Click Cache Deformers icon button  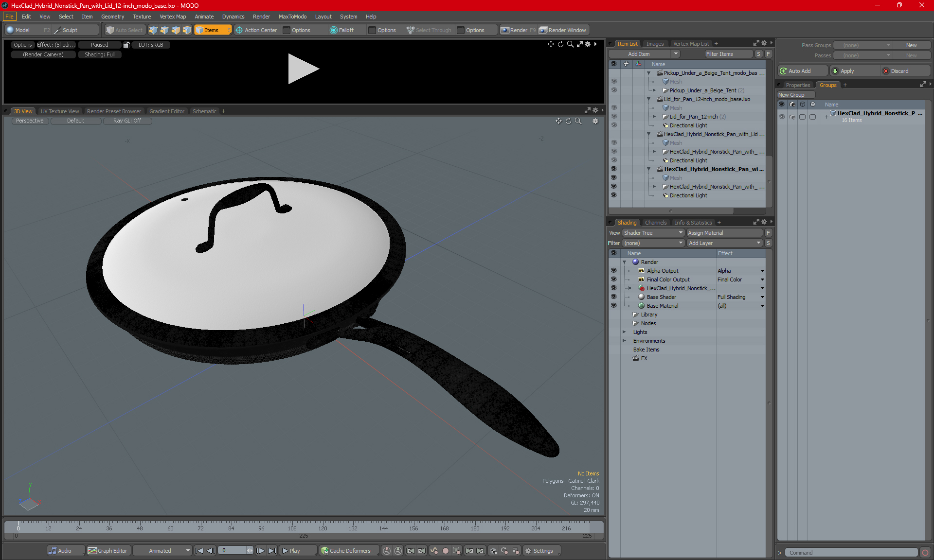tap(324, 551)
